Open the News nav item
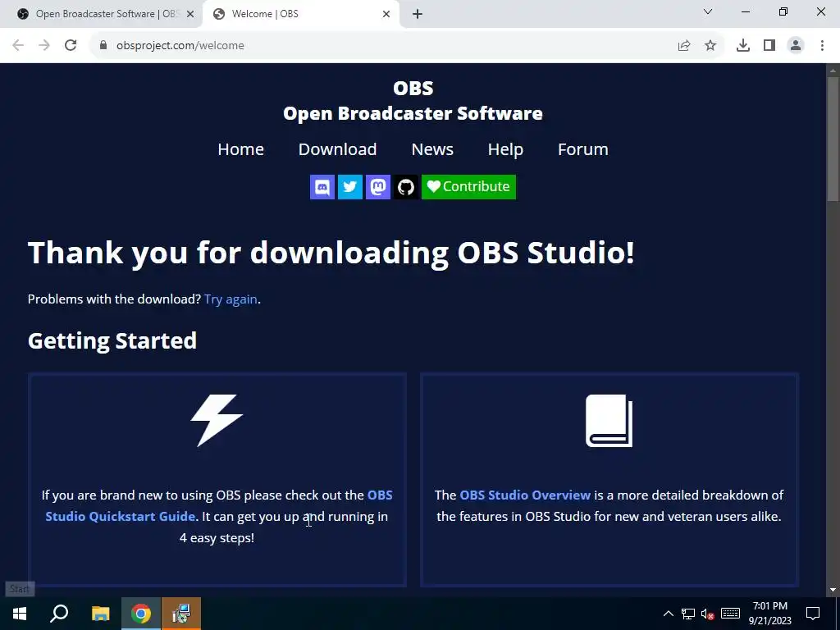This screenshot has height=630, width=840. click(x=432, y=149)
